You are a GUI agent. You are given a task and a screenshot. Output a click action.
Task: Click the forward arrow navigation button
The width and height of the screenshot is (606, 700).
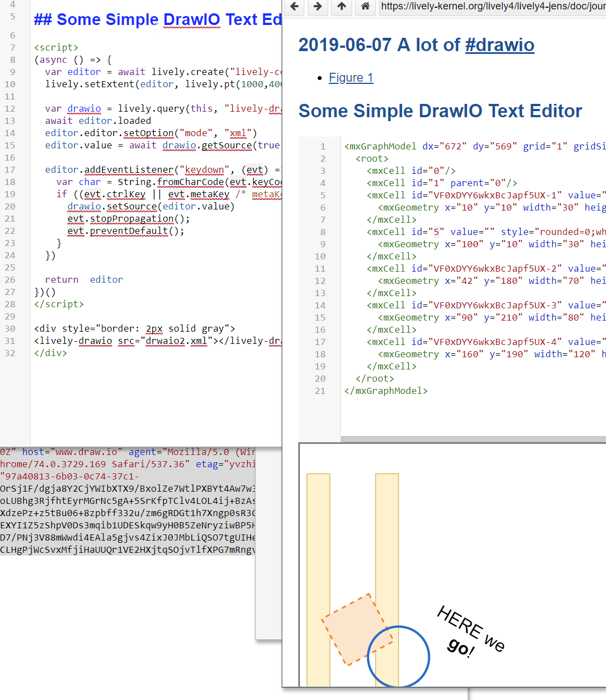[x=318, y=7]
